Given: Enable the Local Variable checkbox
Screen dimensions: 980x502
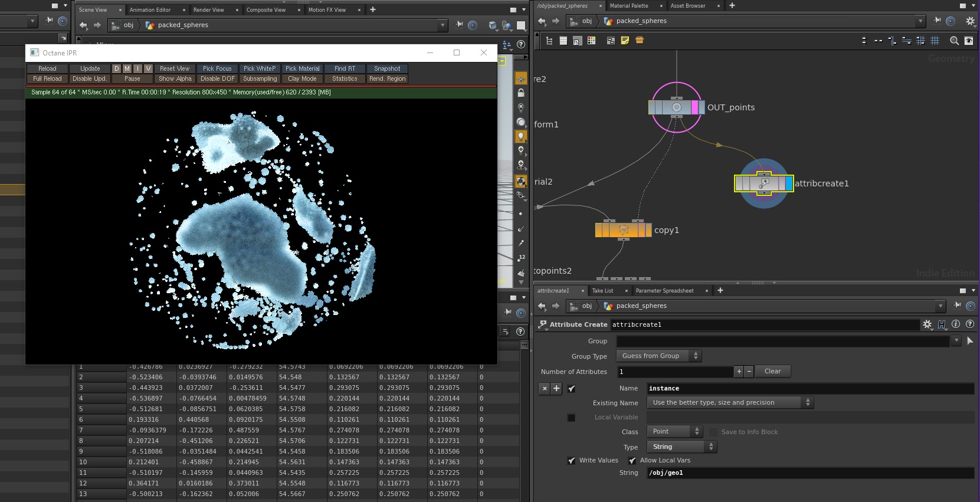Looking at the screenshot, I should (571, 418).
